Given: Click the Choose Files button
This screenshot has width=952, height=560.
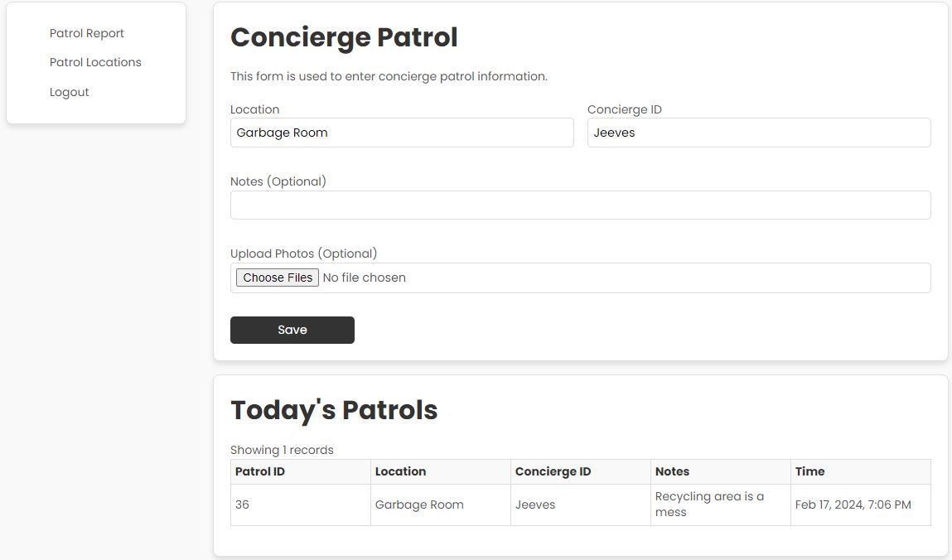Looking at the screenshot, I should coord(278,278).
